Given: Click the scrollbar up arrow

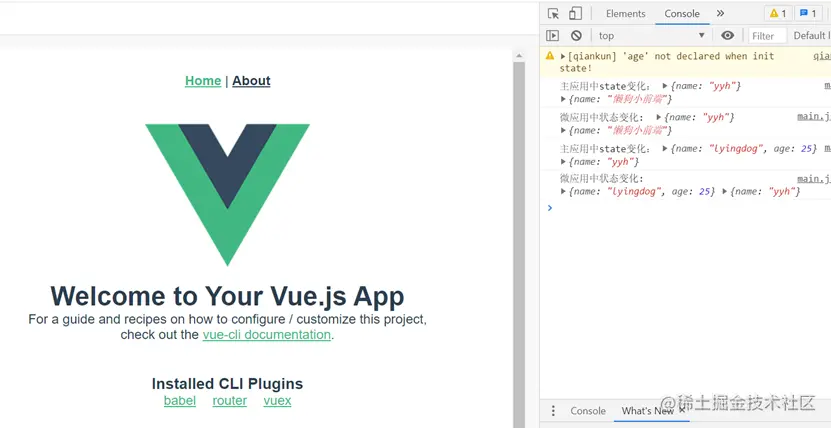Looking at the screenshot, I should tap(519, 56).
